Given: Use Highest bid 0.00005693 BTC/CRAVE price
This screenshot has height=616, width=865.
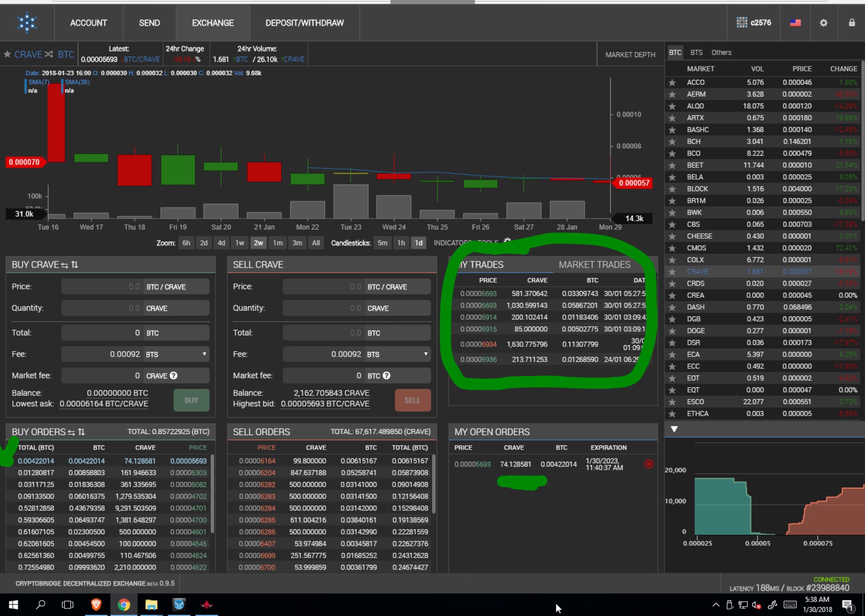Looking at the screenshot, I should point(325,404).
